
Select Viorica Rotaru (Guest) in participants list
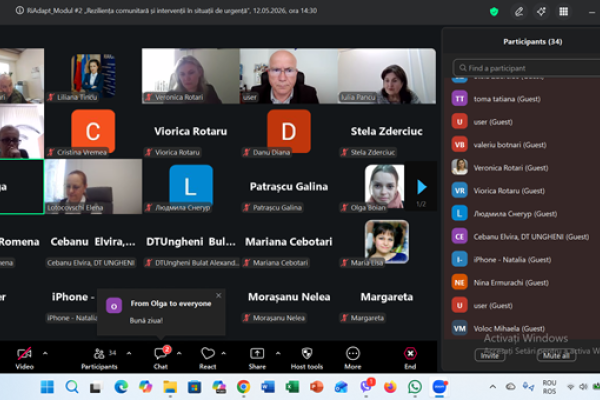point(522,191)
